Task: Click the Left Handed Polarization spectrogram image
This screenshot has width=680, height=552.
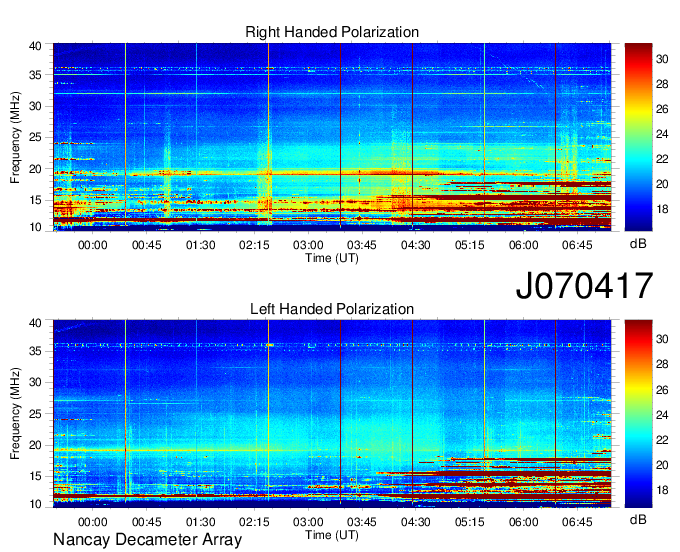Action: pyautogui.click(x=332, y=414)
